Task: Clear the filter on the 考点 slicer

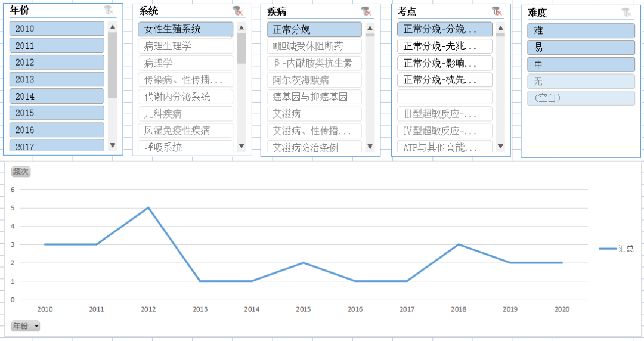Action: [496, 11]
